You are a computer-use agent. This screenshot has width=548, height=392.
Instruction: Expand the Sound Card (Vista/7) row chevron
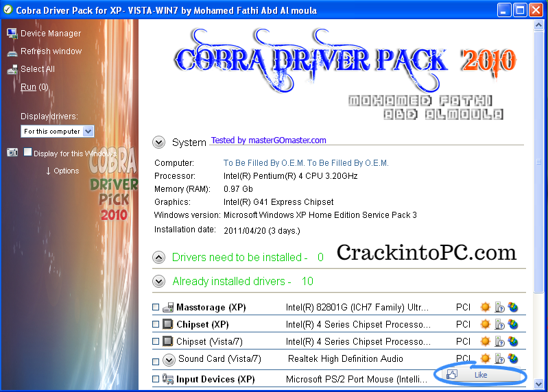coord(169,360)
